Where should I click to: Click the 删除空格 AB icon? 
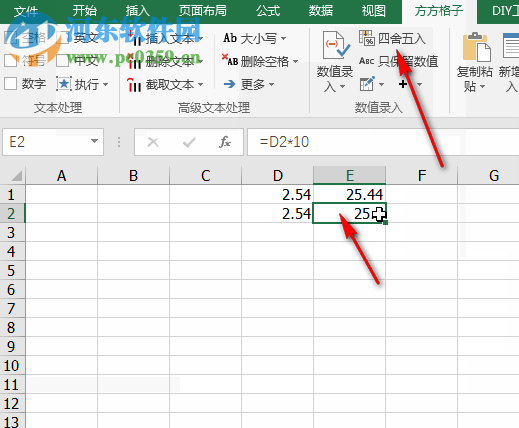pyautogui.click(x=230, y=61)
